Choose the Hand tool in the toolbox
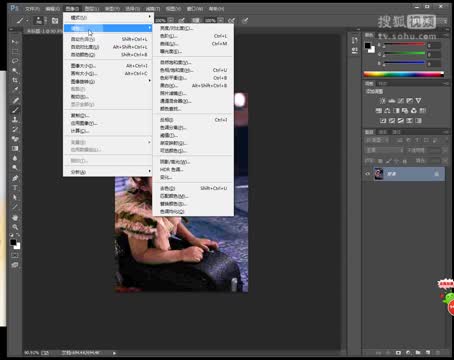Viewport: 454px width, 360px height. point(15,218)
